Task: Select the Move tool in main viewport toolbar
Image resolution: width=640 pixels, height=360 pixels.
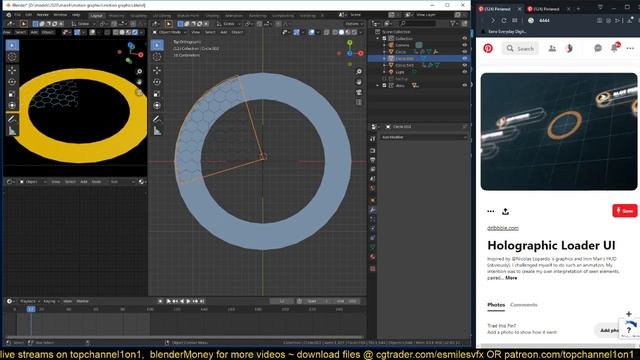Action: point(157,70)
